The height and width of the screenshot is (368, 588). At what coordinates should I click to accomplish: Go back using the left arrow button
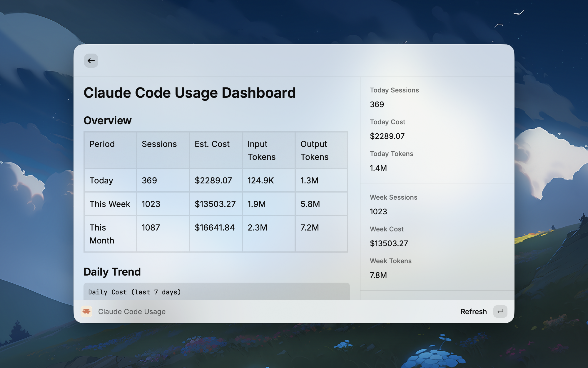tap(91, 61)
